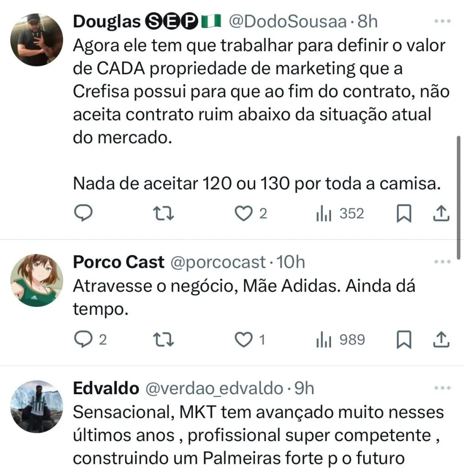The image size is (464, 476).
Task: Reply to Douglas's tweet about Crefisa
Action: pos(84,213)
